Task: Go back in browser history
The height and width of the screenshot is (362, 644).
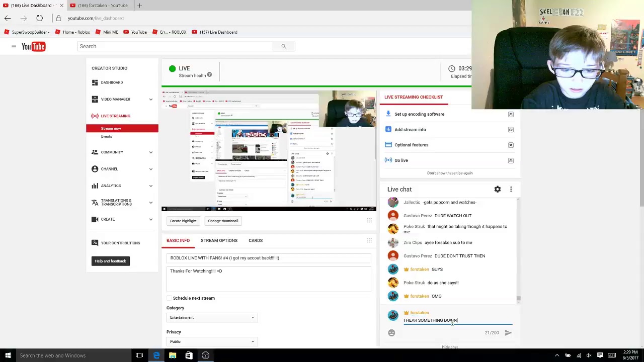Action: (8, 18)
